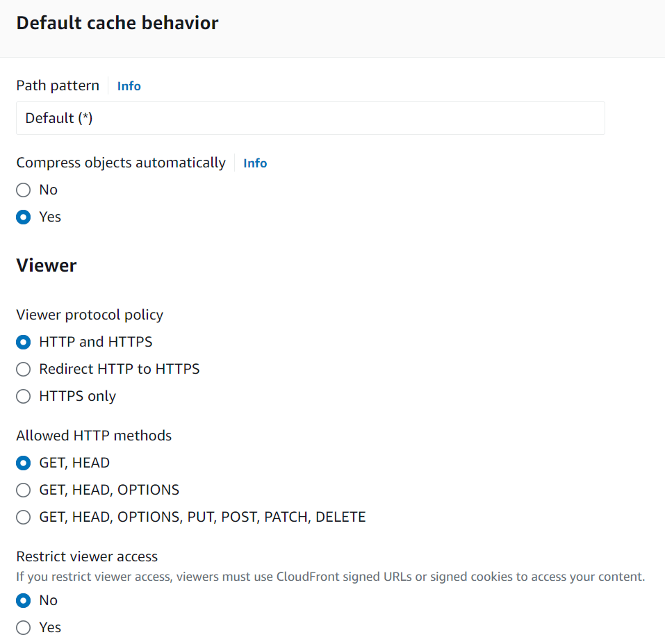Screen dimensions: 665x644
Task: Allow methods including PUT, POST, PATCH, DELETE
Action: click(24, 518)
